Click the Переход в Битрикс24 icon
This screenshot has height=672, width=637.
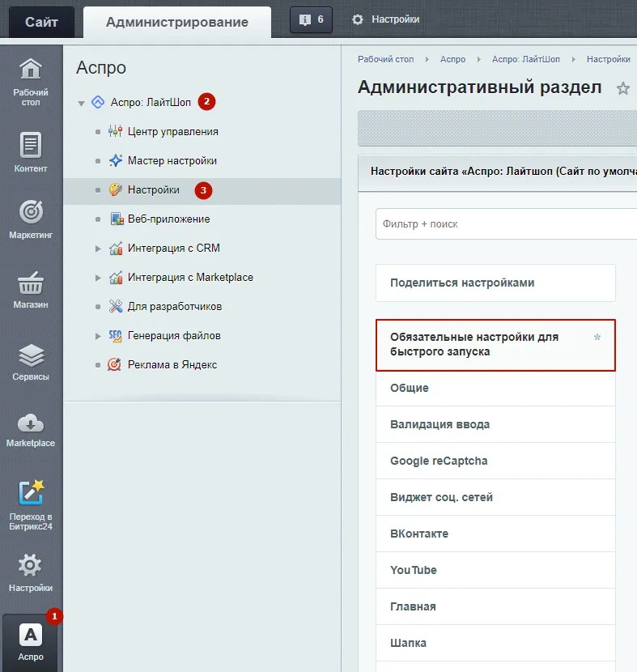click(31, 492)
